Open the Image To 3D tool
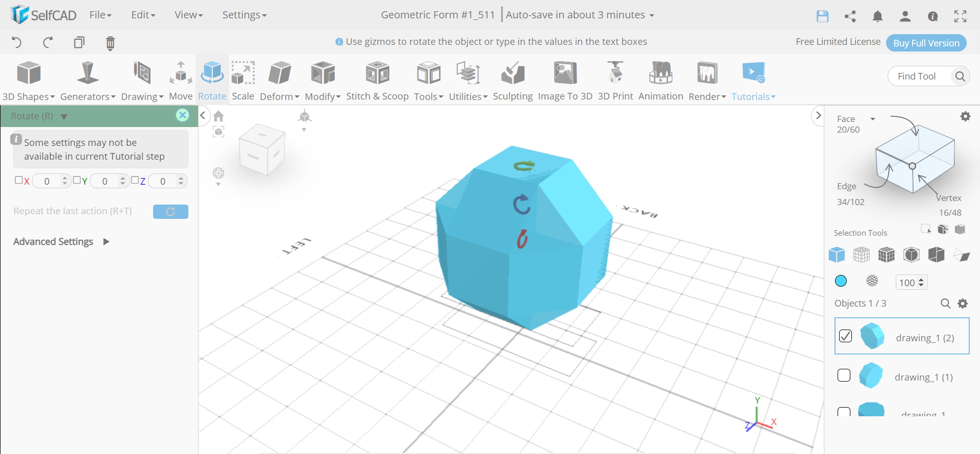Image resolution: width=980 pixels, height=454 pixels. (565, 81)
